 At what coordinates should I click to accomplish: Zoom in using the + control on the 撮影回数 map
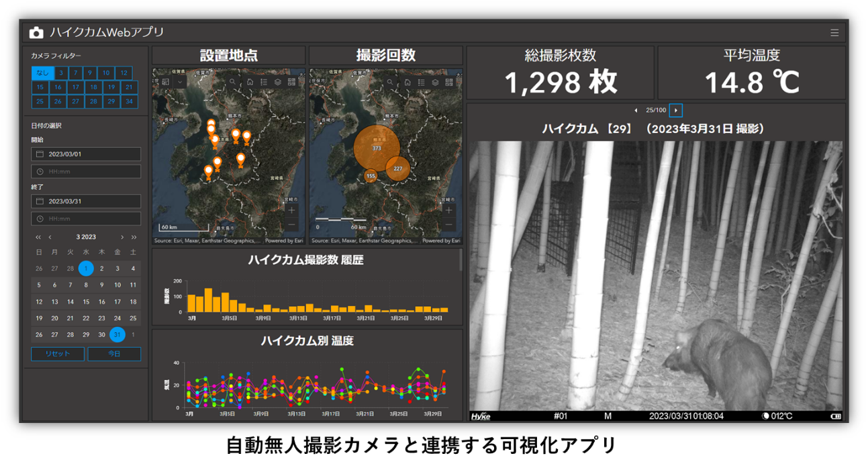click(447, 209)
